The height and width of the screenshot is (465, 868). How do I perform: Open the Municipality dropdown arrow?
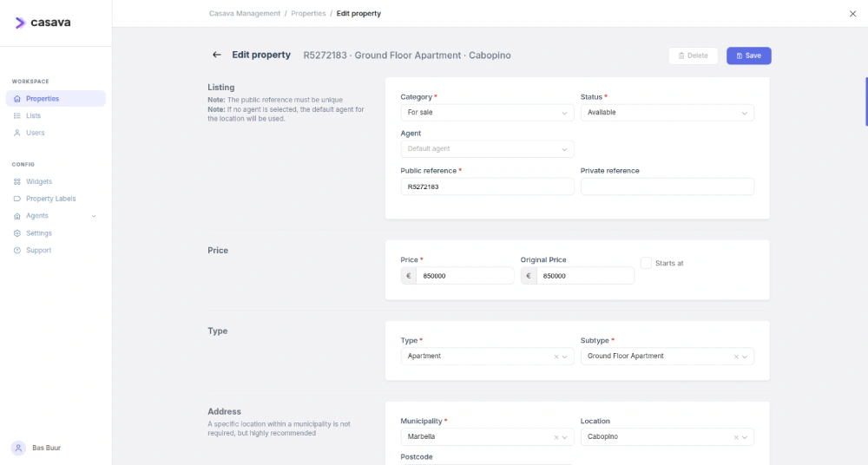click(x=565, y=437)
